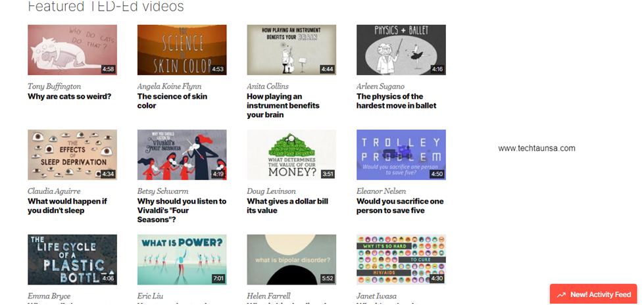
Task: Click the author name Arleen Sugano
Action: [381, 87]
